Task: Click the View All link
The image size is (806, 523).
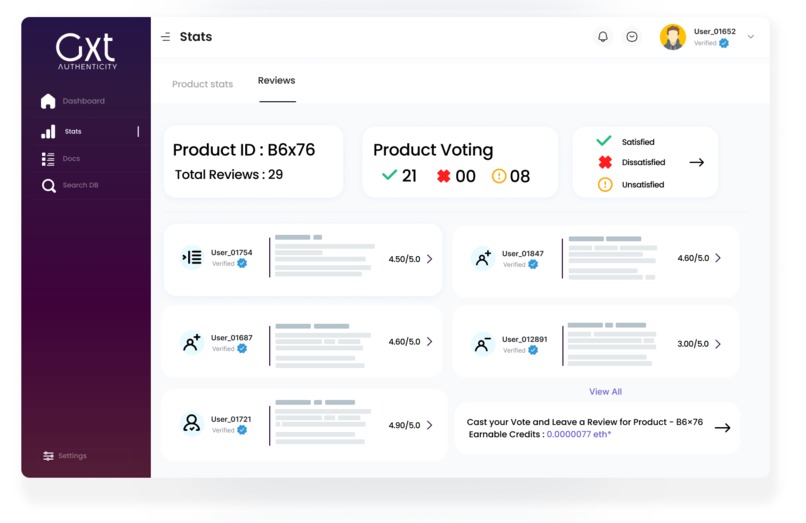Action: coord(606,392)
